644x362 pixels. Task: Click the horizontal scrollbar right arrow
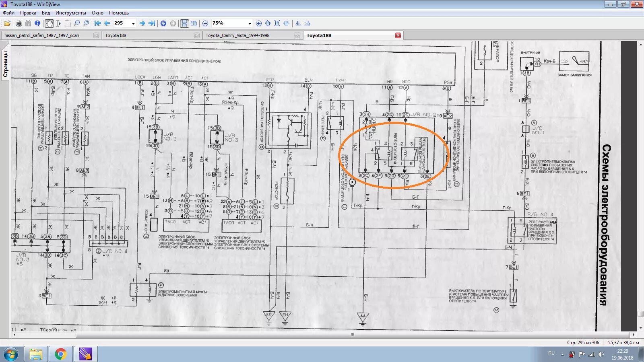[634, 335]
